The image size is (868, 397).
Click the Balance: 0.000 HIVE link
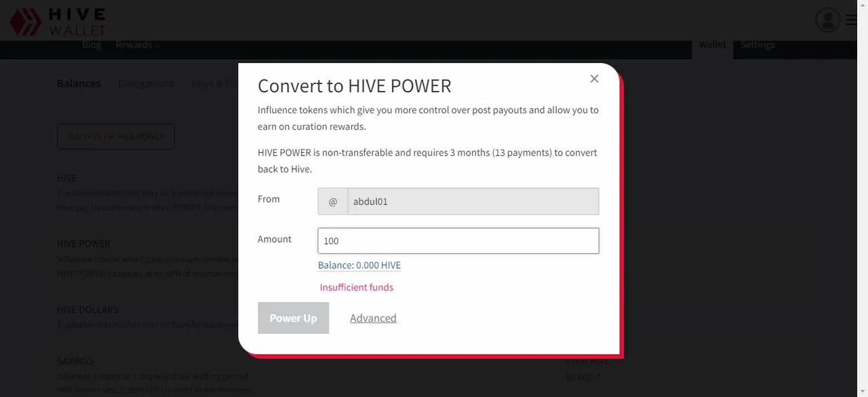coord(359,265)
